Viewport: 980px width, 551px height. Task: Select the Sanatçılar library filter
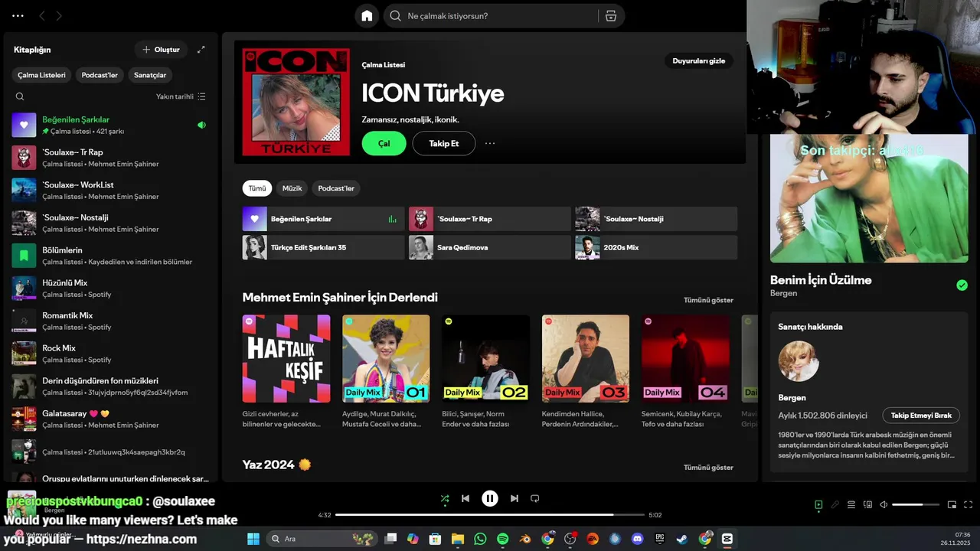click(150, 75)
